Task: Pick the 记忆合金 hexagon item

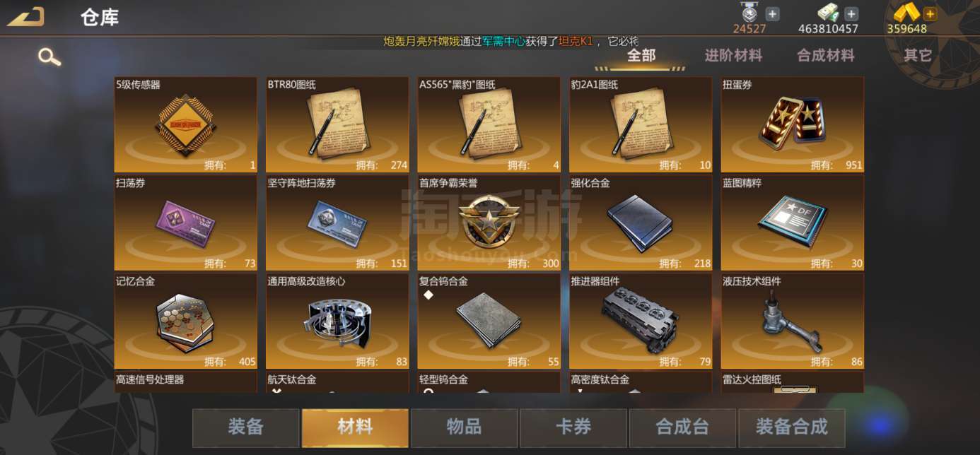Action: tap(185, 321)
